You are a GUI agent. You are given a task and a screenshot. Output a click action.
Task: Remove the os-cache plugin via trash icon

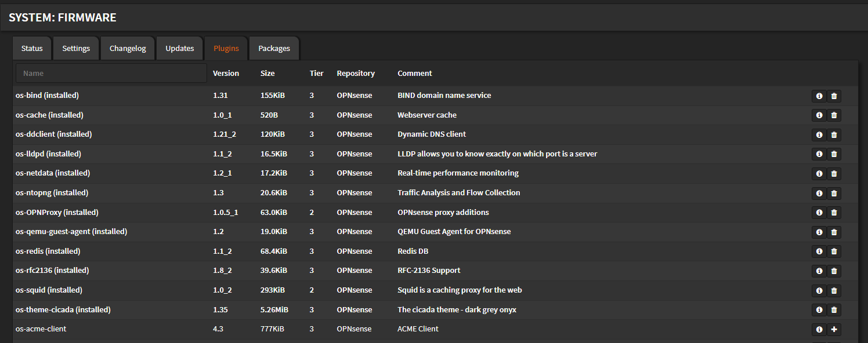pos(834,115)
